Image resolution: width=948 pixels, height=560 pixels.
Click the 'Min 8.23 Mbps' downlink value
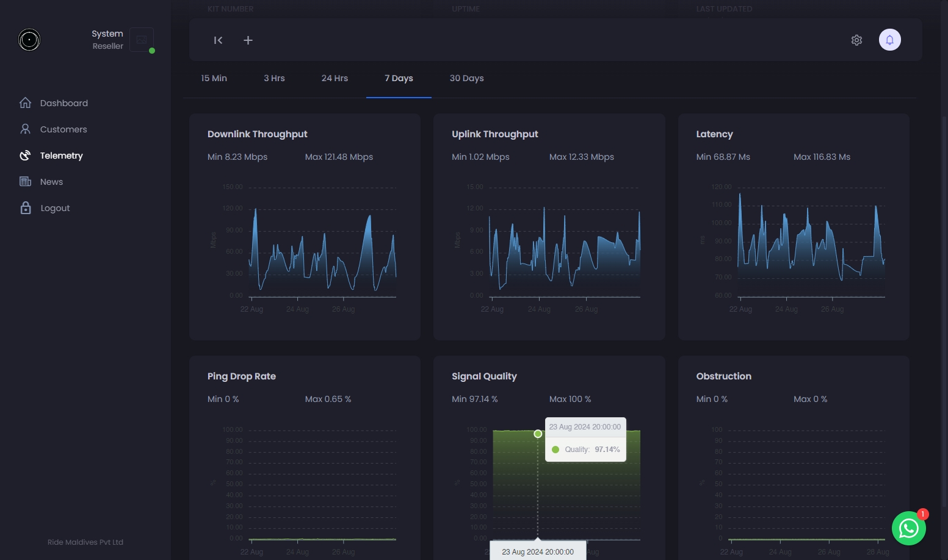click(x=237, y=157)
